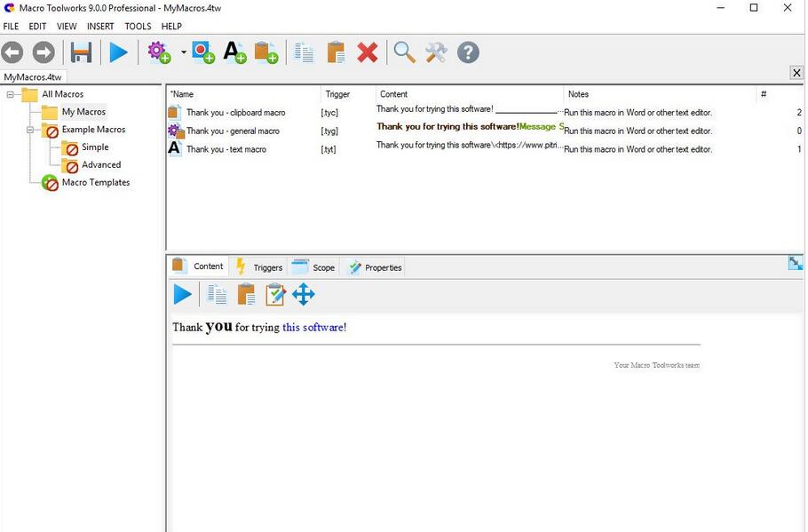The height and width of the screenshot is (532, 808).
Task: Close the MyMacros.4tw tab with X button
Action: pyautogui.click(x=796, y=73)
